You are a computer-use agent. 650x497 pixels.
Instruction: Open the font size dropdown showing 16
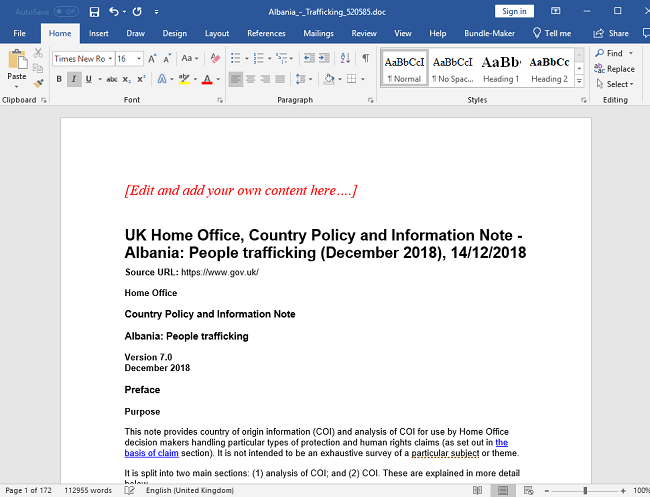pyautogui.click(x=139, y=59)
